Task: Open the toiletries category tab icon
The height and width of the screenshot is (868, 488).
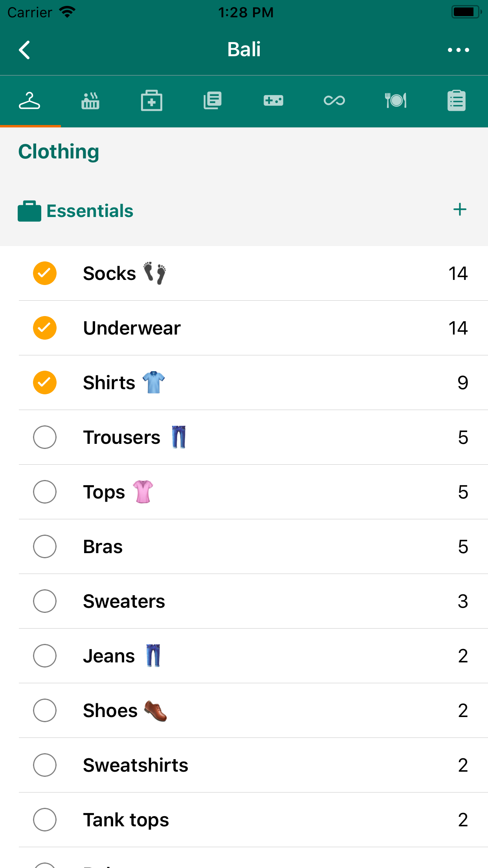Action: (x=90, y=101)
